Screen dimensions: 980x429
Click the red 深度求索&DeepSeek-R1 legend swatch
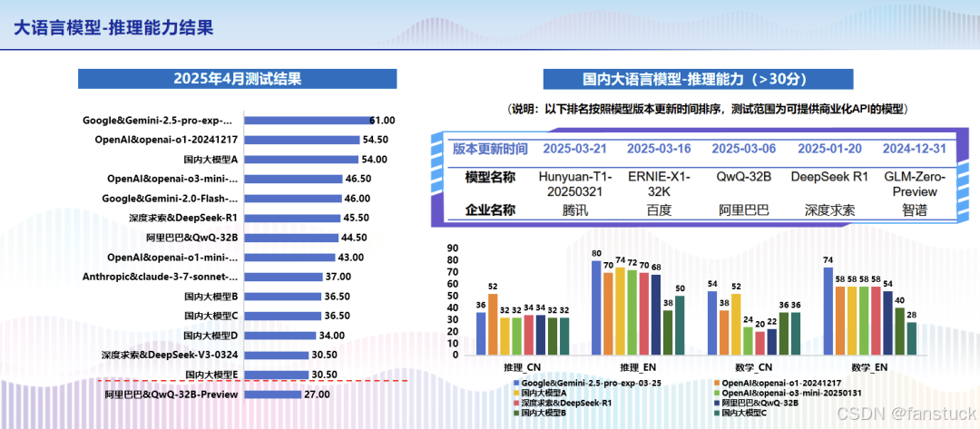tap(515, 404)
